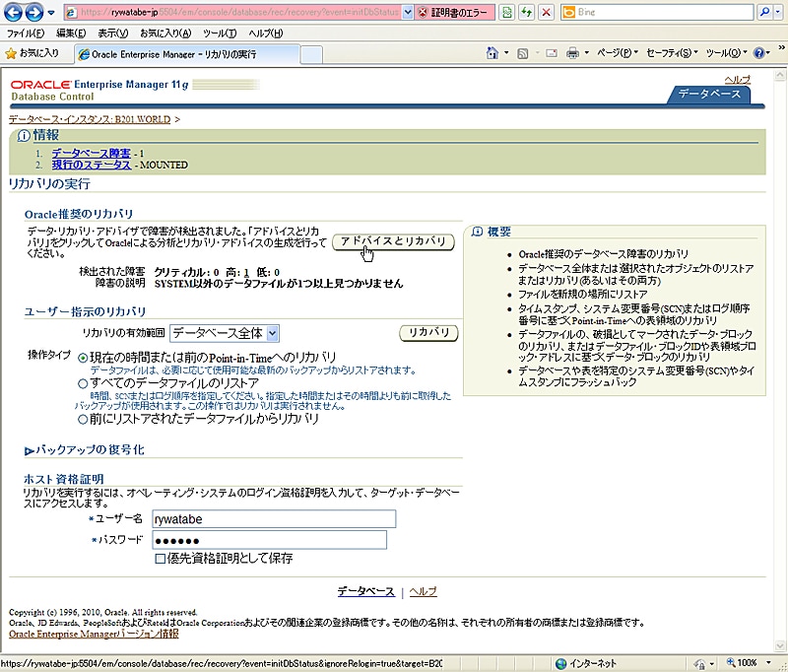Open the セーフティ(S) command bar menu
Image resolution: width=788 pixels, height=672 pixels.
672,53
